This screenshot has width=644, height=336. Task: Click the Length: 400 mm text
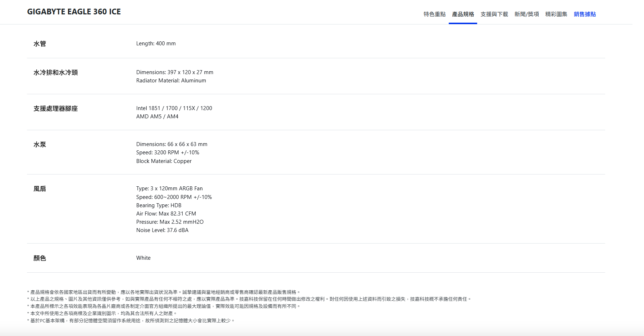[x=156, y=44]
